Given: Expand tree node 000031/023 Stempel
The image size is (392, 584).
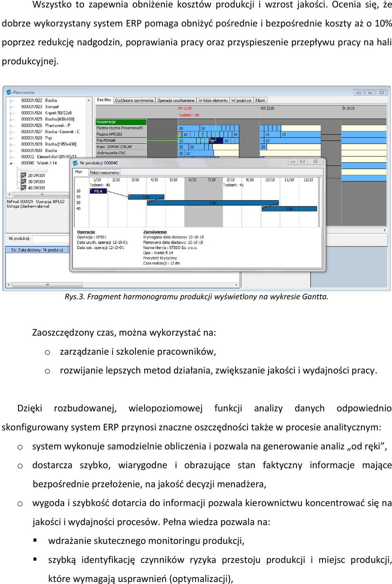Looking at the screenshot, I should click(11, 107).
